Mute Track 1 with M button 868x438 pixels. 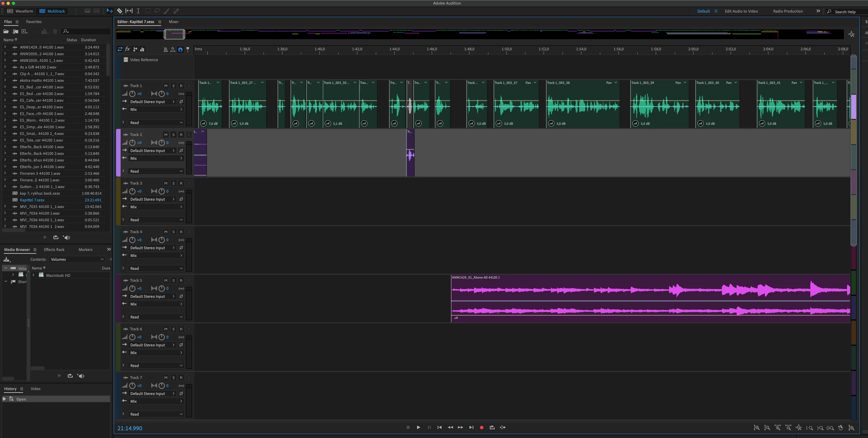166,86
